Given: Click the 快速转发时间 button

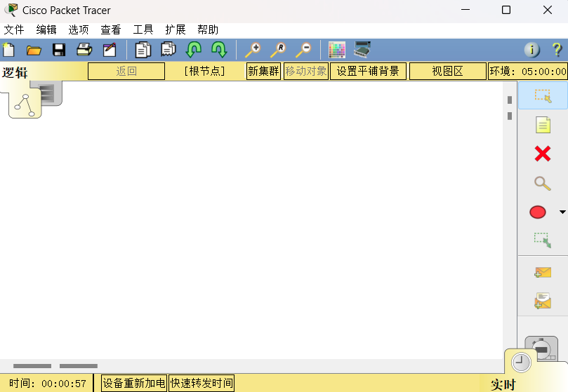Looking at the screenshot, I should (202, 383).
